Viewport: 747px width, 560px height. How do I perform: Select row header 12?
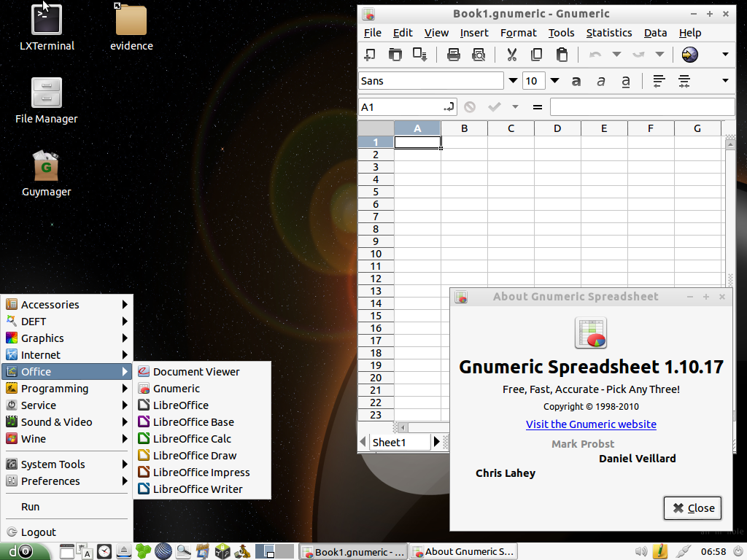(376, 279)
